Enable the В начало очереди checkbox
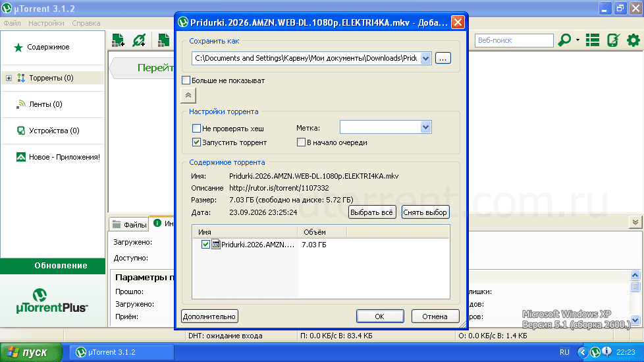This screenshot has height=362, width=644. point(301,142)
